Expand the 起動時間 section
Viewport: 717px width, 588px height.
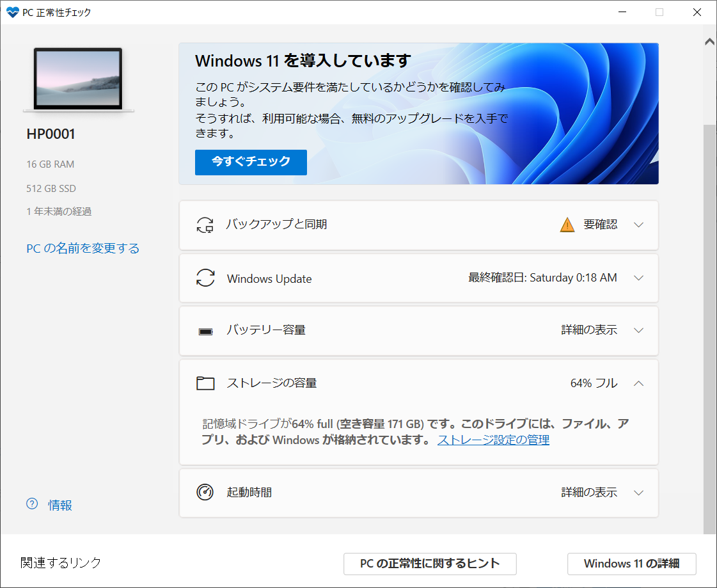point(638,493)
